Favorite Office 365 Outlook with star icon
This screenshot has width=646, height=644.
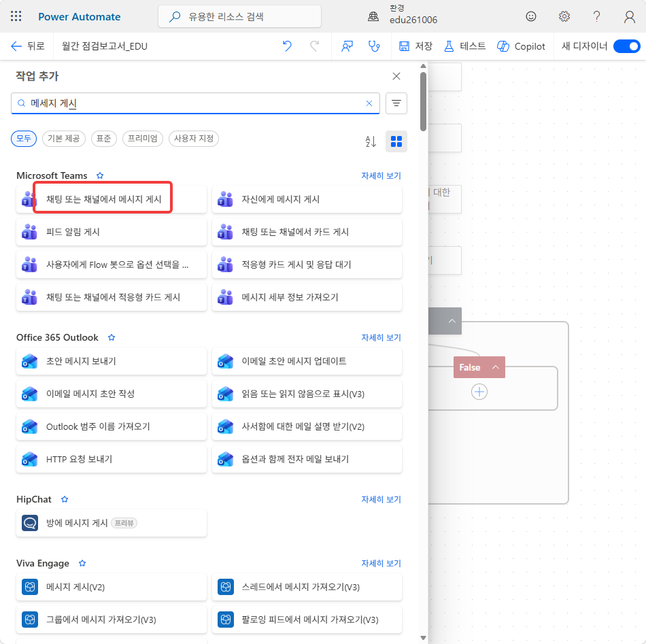(x=112, y=337)
